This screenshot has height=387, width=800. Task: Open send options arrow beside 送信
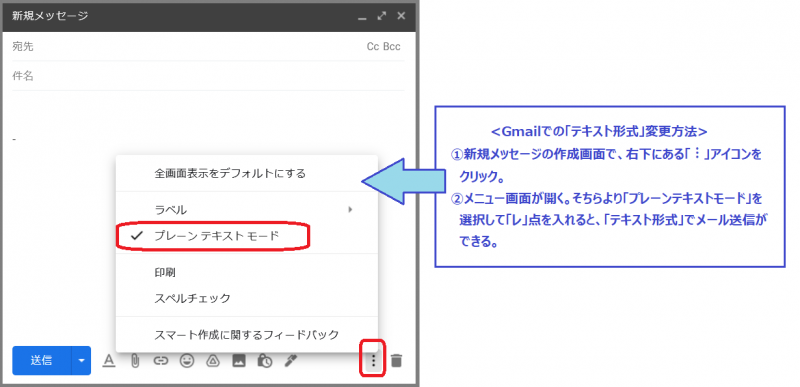[81, 360]
